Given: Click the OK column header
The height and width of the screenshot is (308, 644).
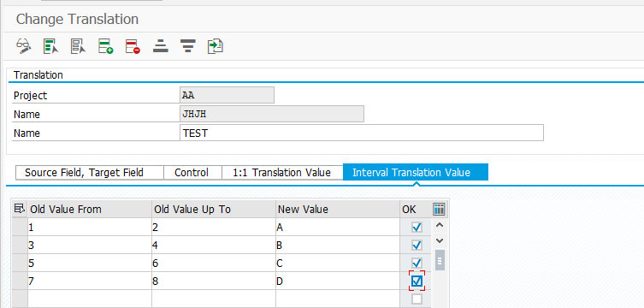Looking at the screenshot, I should pyautogui.click(x=416, y=210).
